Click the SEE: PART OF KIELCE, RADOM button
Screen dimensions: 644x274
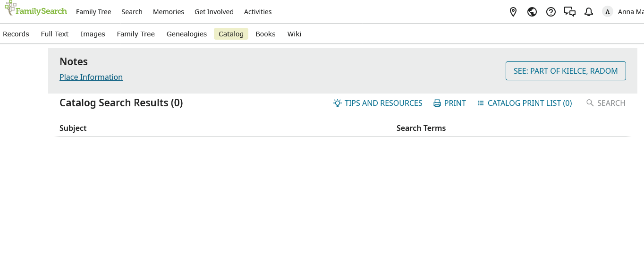pyautogui.click(x=565, y=71)
